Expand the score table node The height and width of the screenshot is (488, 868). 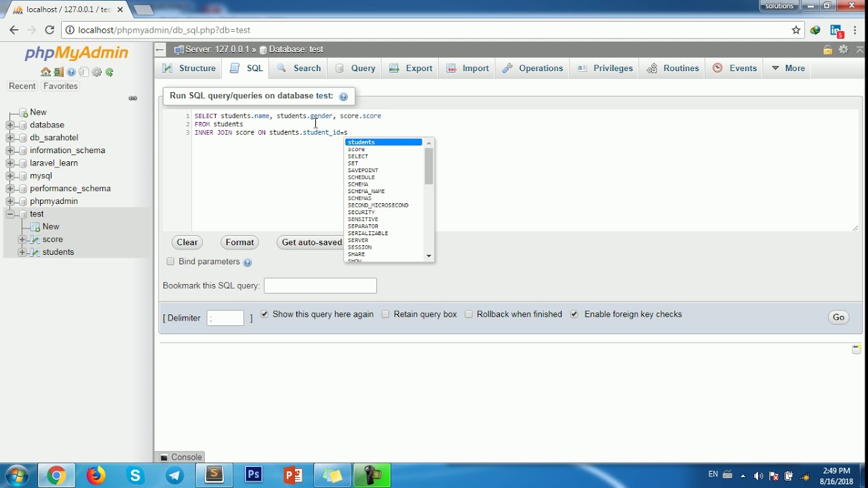coord(22,240)
